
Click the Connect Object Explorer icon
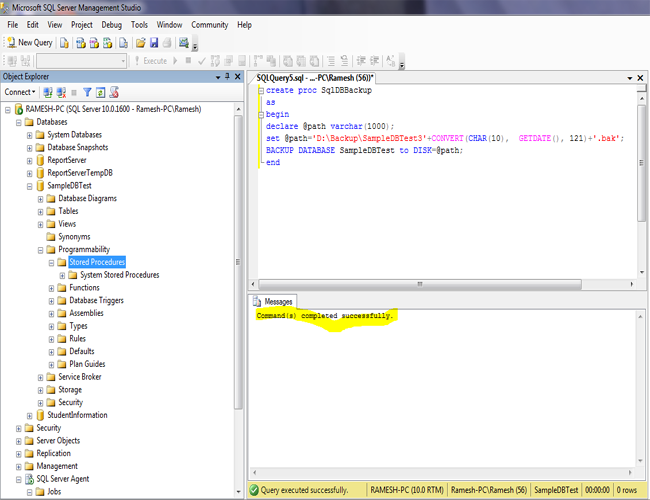point(47,92)
